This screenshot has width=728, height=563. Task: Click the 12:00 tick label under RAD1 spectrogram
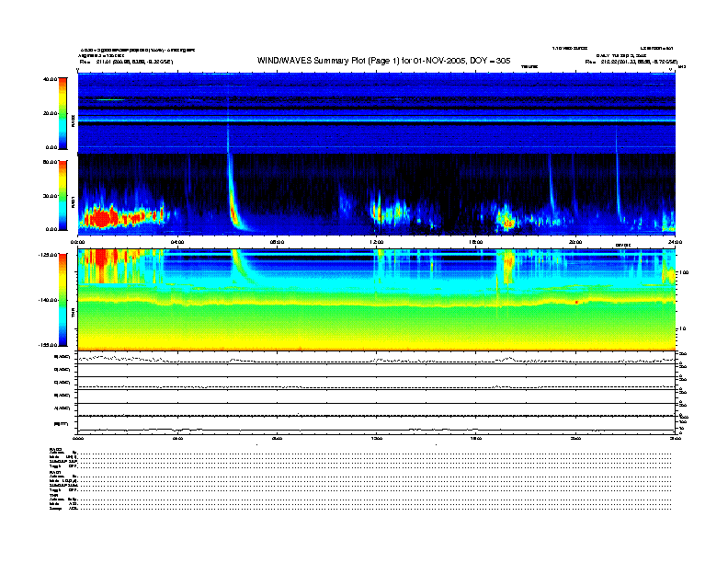pos(377,242)
